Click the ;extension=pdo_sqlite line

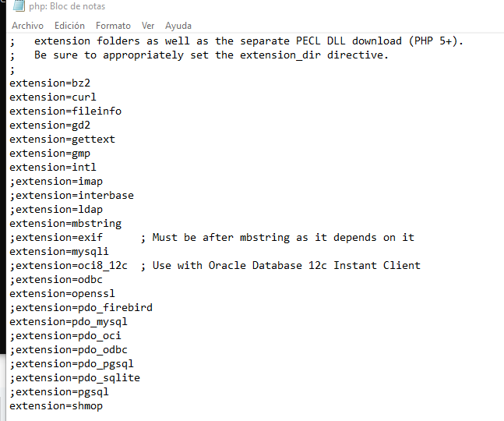(75, 378)
